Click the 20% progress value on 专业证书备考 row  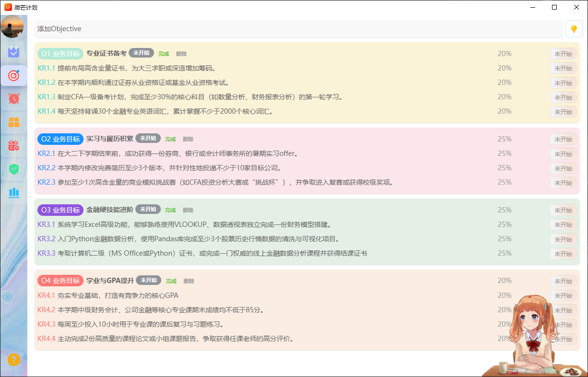(504, 54)
